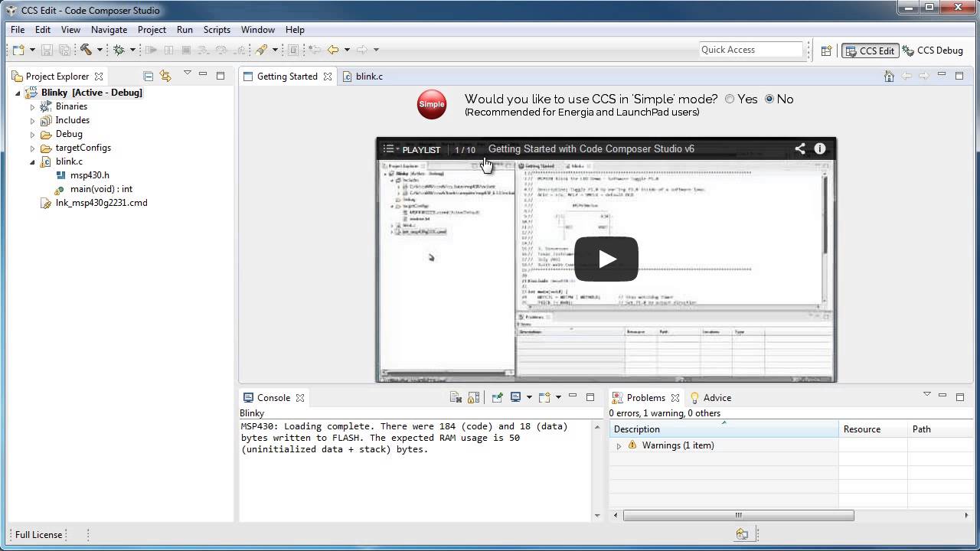Open the Debug dropdown arrow
This screenshot has height=551, width=980.
(132, 50)
